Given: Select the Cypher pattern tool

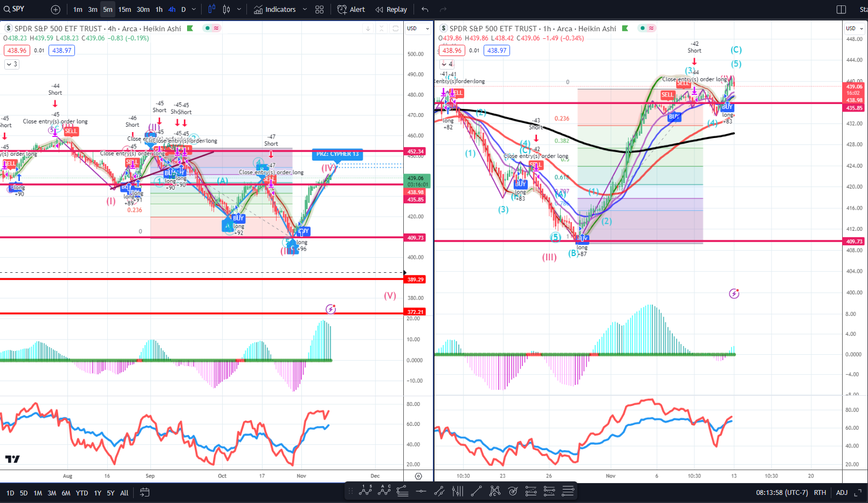Looking at the screenshot, I should point(494,491).
